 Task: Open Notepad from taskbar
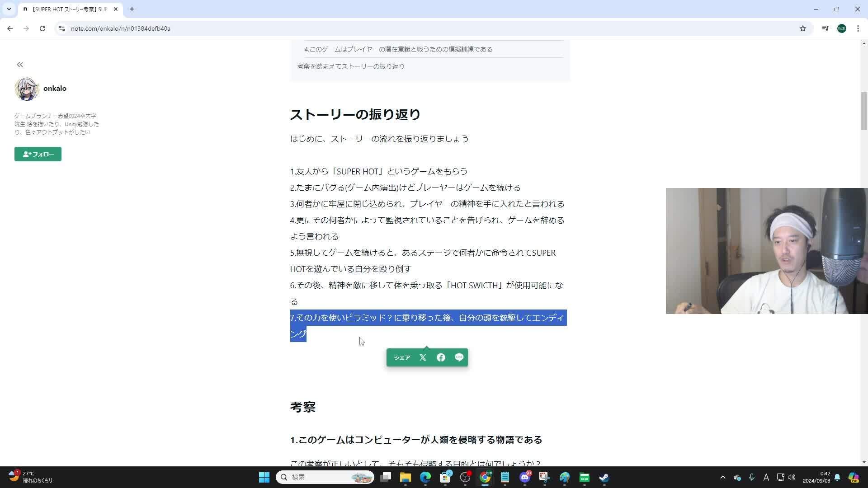click(x=505, y=477)
